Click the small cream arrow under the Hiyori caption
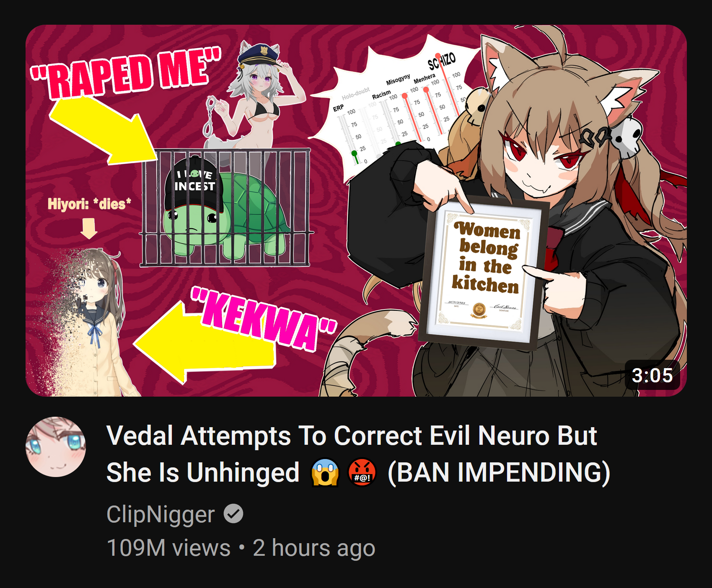The image size is (712, 588). (89, 229)
